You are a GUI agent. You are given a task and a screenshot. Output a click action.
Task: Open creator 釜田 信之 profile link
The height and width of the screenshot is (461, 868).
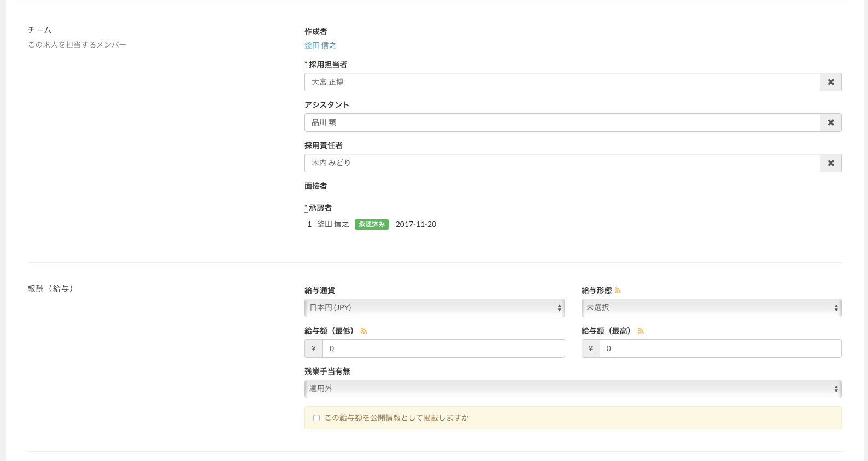(x=320, y=45)
